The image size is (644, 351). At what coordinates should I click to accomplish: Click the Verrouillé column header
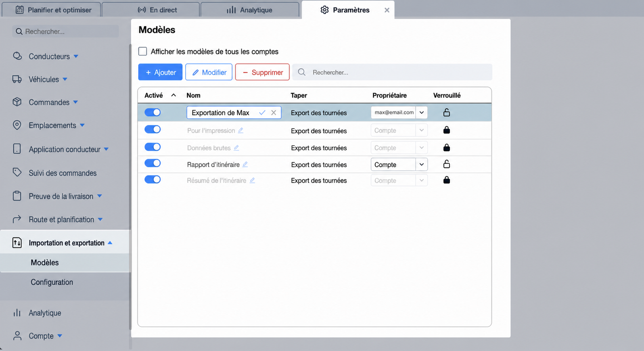(447, 95)
